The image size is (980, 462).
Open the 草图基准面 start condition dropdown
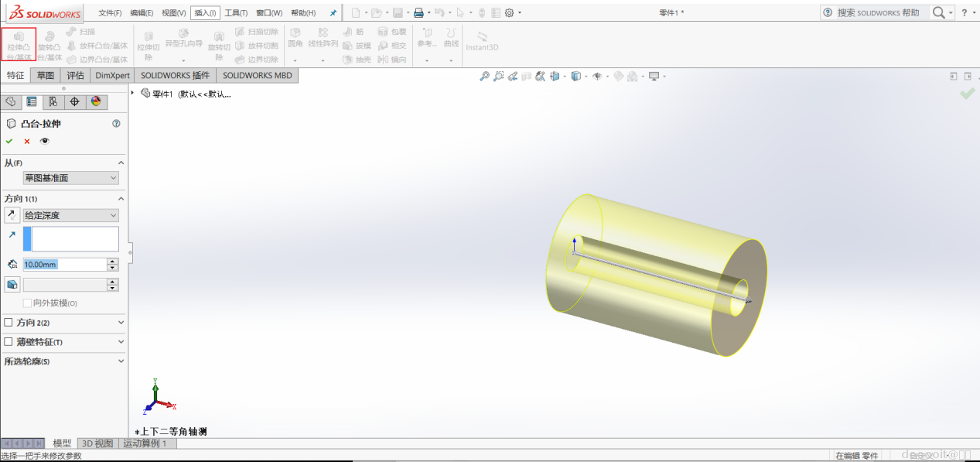click(70, 178)
